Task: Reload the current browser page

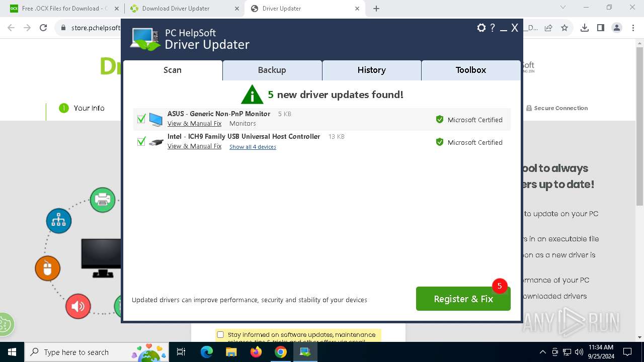Action: 43,28
